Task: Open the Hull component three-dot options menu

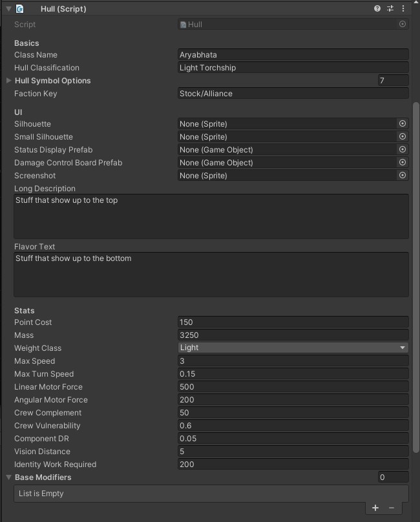Action: click(403, 9)
